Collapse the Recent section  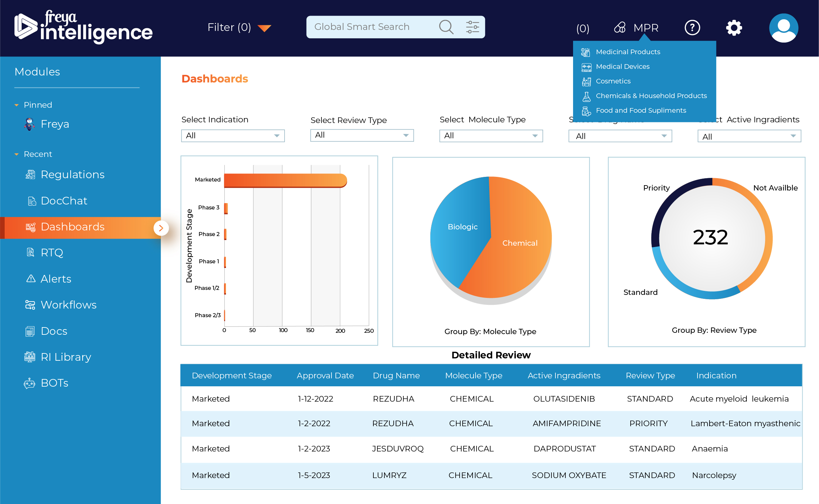pos(16,154)
